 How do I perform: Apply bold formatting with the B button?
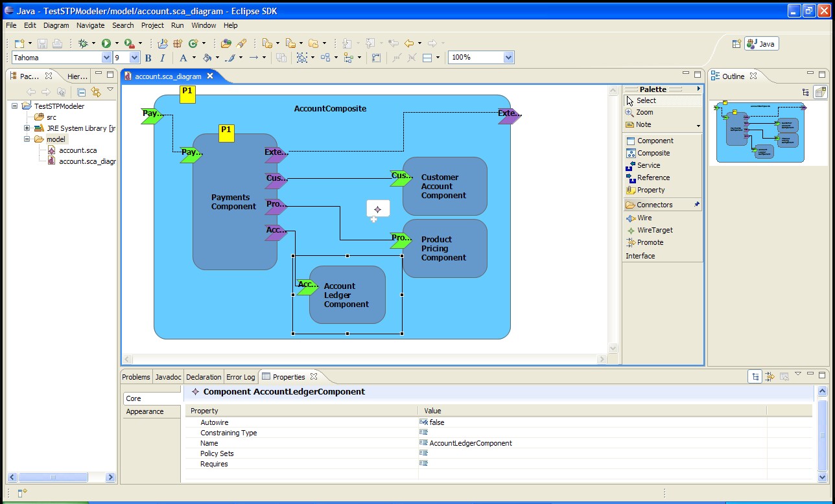pyautogui.click(x=148, y=58)
